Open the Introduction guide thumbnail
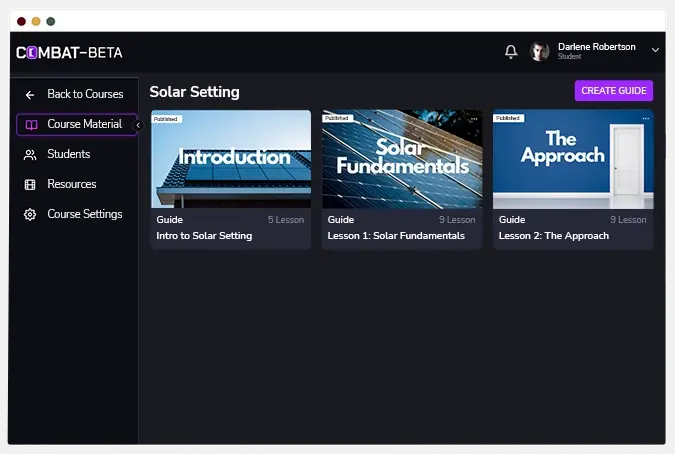This screenshot has height=454, width=675. [230, 160]
